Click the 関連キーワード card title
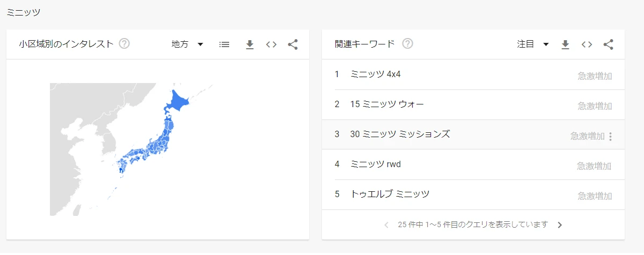This screenshot has height=255, width=644. 364,44
